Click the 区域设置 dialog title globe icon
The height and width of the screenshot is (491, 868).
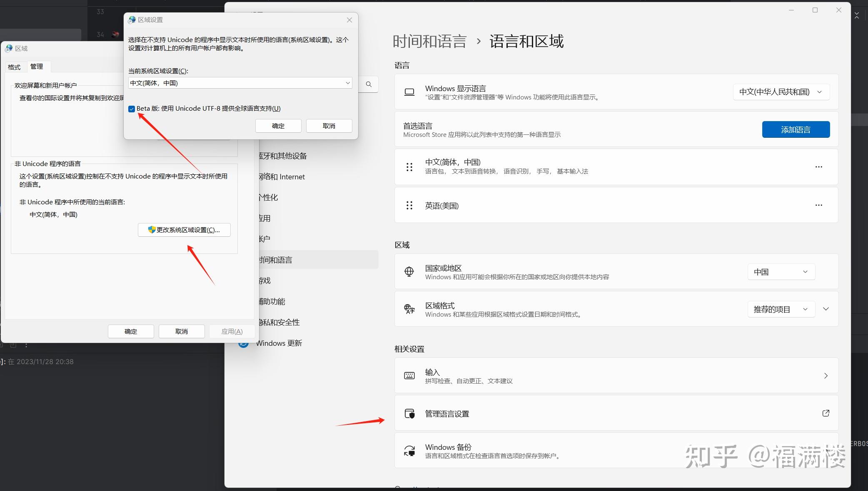pos(132,20)
